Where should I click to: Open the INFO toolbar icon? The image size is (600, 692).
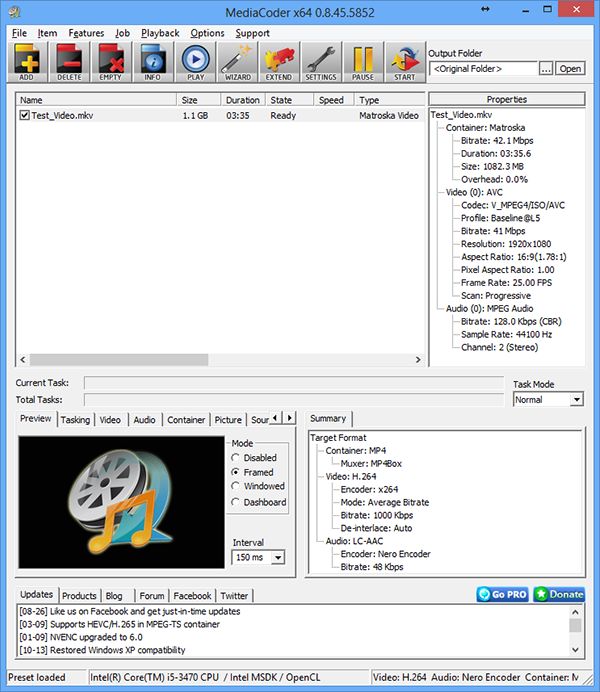point(153,62)
